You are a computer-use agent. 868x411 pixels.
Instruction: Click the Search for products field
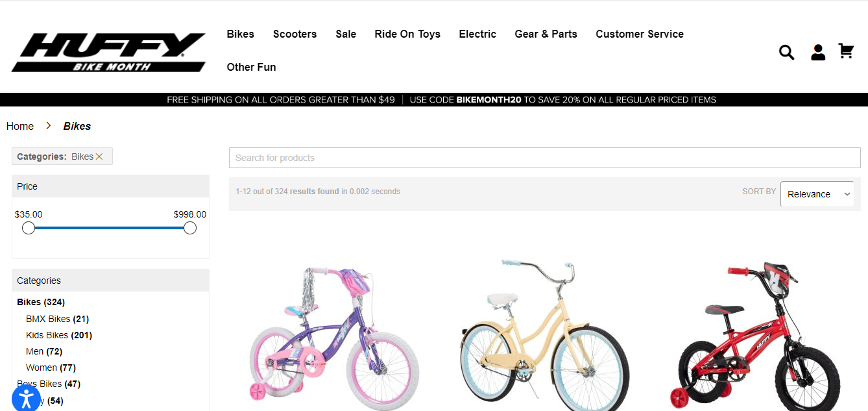[x=544, y=158]
